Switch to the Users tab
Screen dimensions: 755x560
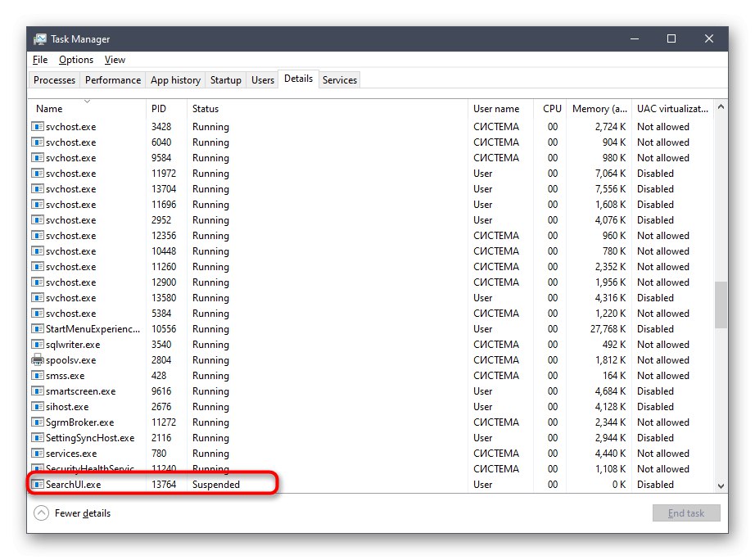tap(262, 80)
